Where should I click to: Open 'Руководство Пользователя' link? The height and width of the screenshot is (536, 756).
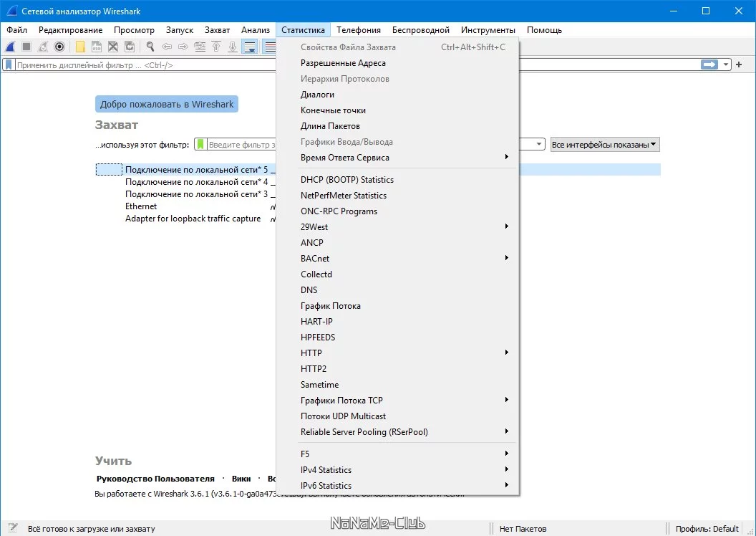click(x=155, y=479)
